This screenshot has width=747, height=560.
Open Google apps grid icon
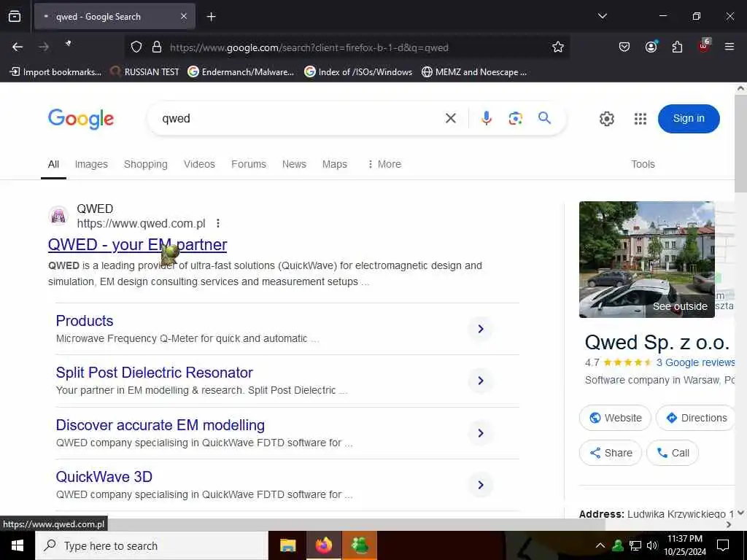pyautogui.click(x=640, y=119)
